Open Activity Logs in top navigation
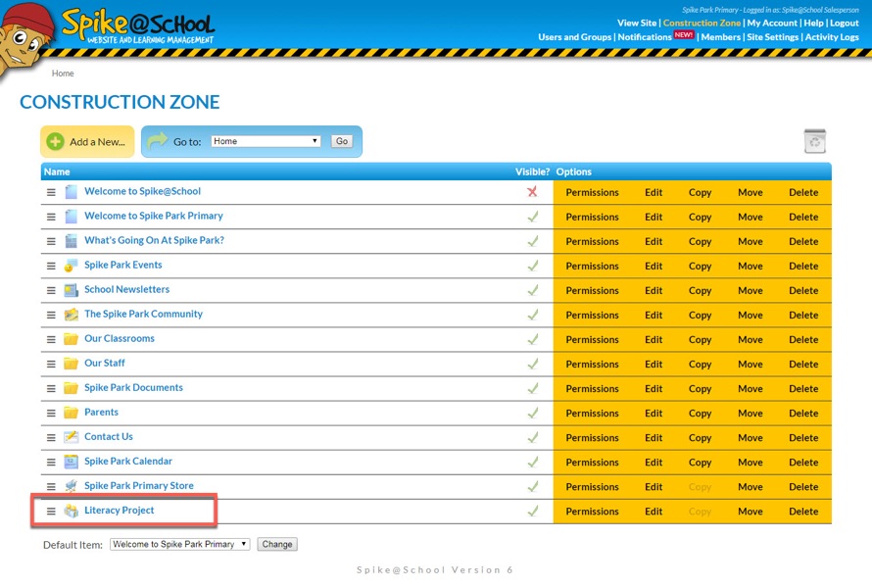Image resolution: width=872 pixels, height=588 pixels. pos(832,36)
